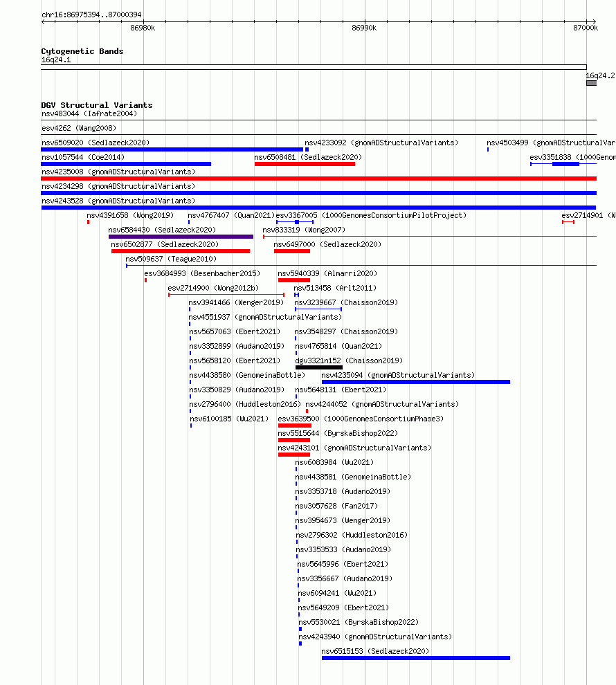Image resolution: width=616 pixels, height=685 pixels.
Task: Select nsv5940339 (Almarri2020) red bar
Action: click(x=294, y=280)
